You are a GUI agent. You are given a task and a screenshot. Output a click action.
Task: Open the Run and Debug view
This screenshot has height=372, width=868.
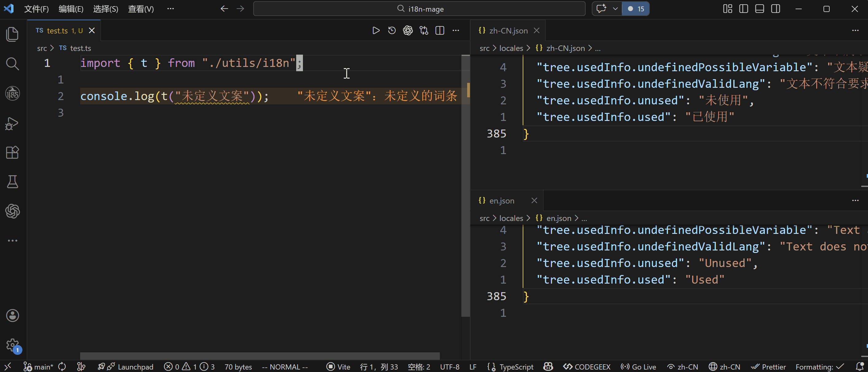pyautogui.click(x=13, y=124)
